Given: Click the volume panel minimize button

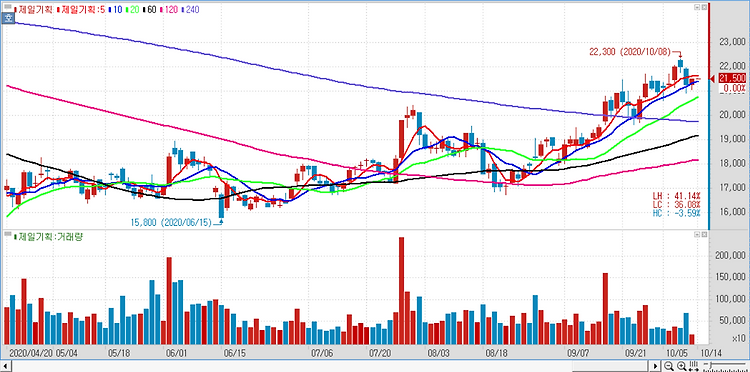Looking at the screenshot, I should point(697,235).
